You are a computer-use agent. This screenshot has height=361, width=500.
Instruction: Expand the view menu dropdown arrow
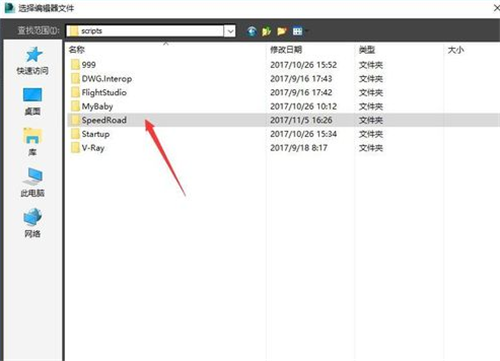coord(306,31)
